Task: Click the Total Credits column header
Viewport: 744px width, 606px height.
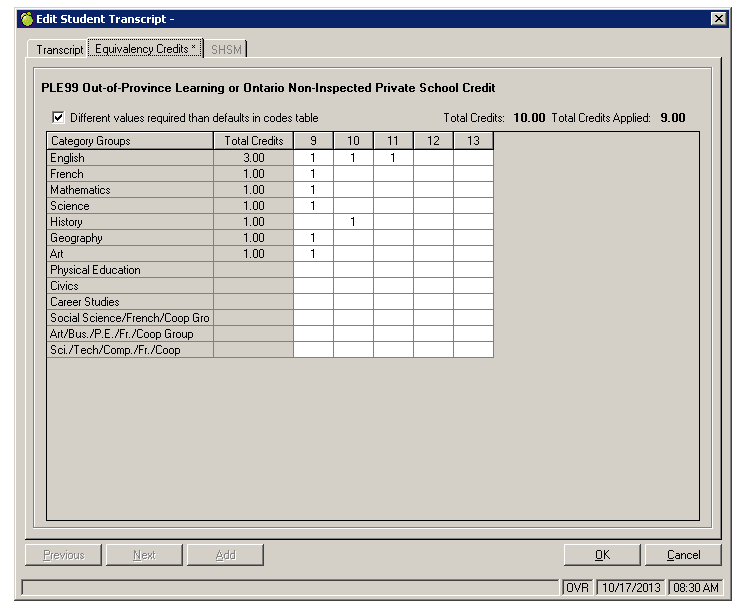Action: click(253, 141)
